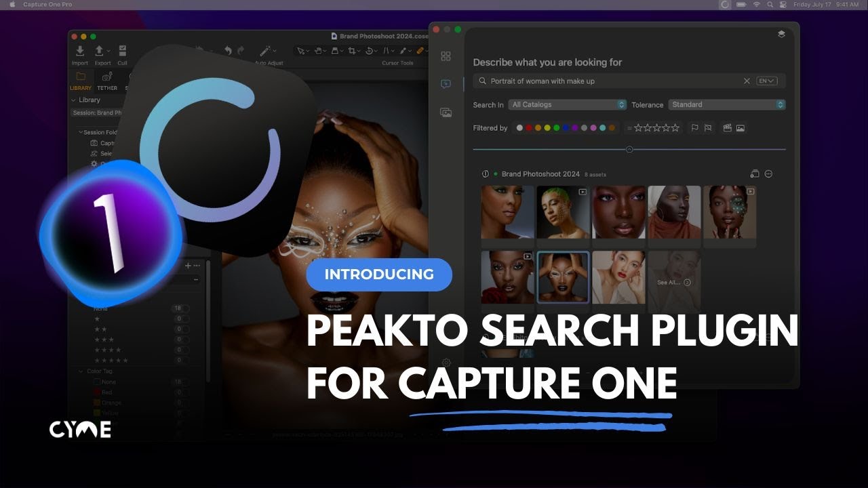This screenshot has width=868, height=488.
Task: Click See All results button
Action: [673, 282]
